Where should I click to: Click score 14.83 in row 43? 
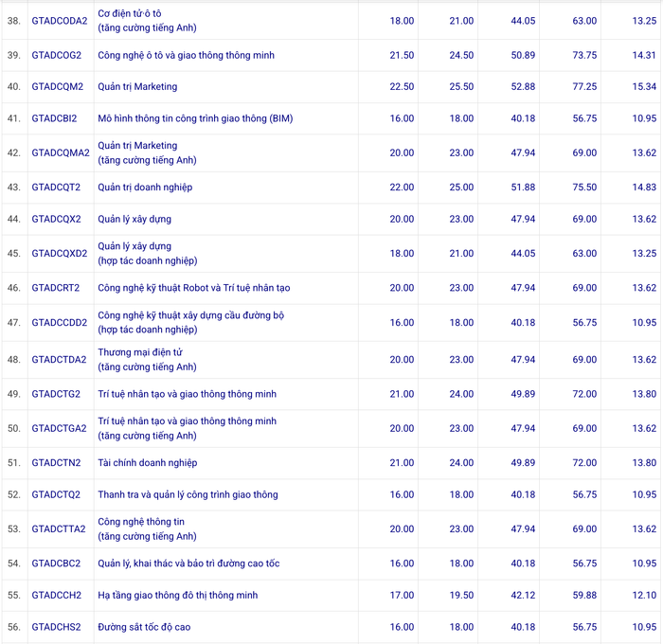[644, 187]
